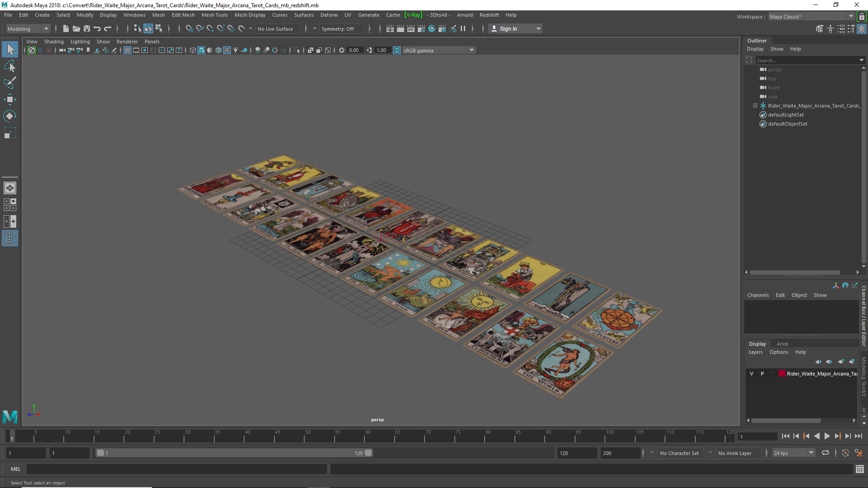
Task: Open the Outliner layout icon in sidebar
Action: click(x=10, y=238)
